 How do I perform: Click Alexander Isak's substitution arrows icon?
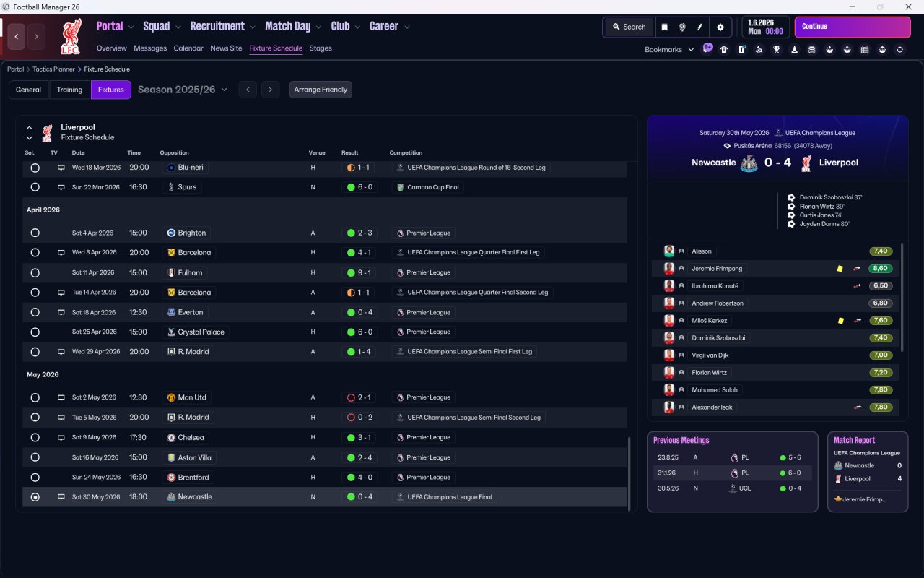857,407
